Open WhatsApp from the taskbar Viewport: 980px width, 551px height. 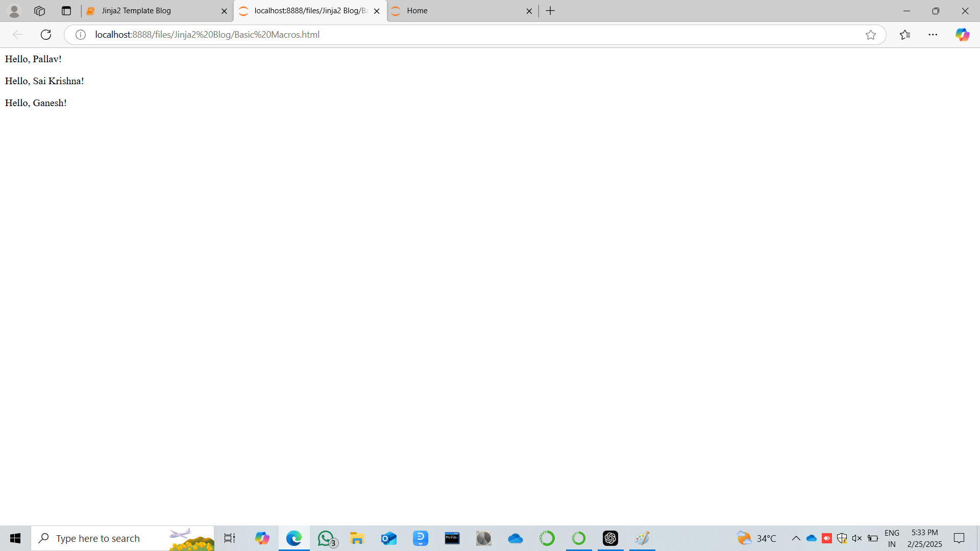(326, 538)
